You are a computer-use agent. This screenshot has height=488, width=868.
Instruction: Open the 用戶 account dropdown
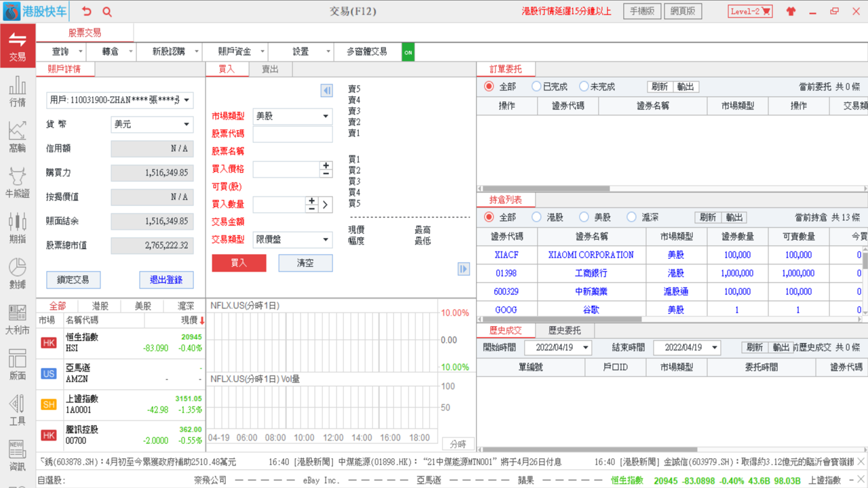click(x=120, y=100)
